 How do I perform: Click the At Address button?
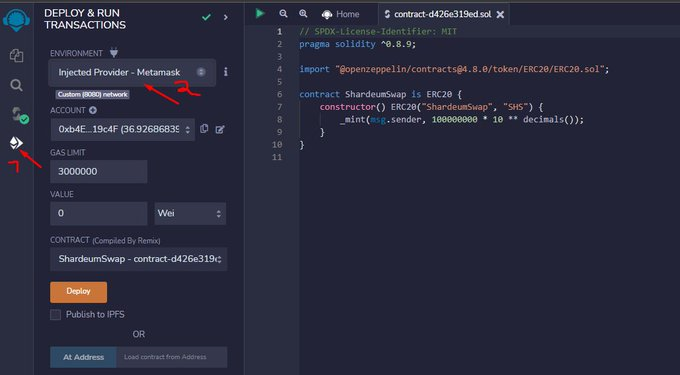pyautogui.click(x=83, y=357)
